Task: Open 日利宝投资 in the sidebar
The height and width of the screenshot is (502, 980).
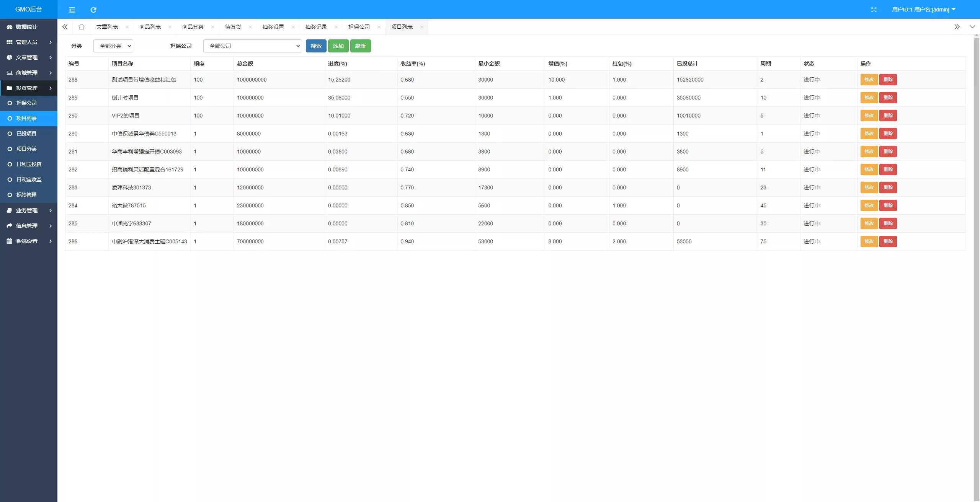Action: (x=29, y=164)
